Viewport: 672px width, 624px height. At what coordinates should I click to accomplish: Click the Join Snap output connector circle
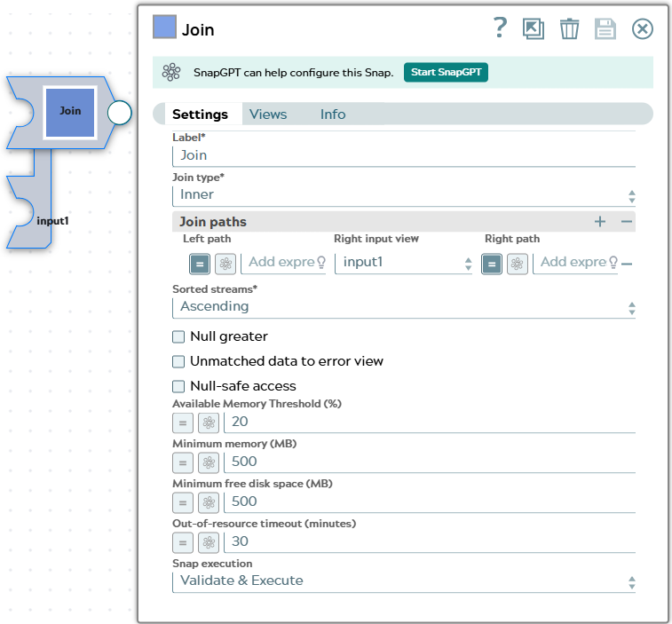point(119,113)
